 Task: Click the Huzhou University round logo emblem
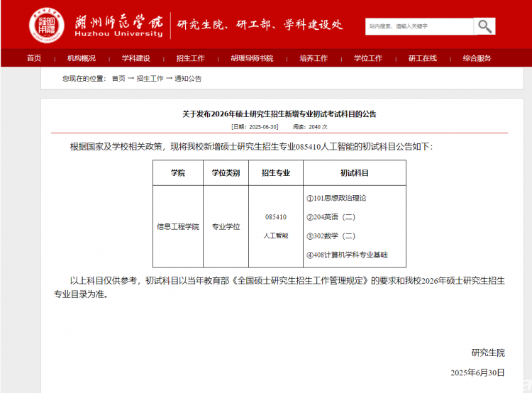(x=47, y=26)
